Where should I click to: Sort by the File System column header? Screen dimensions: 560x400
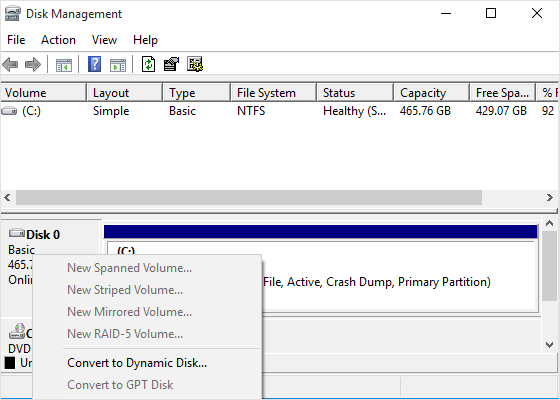point(274,93)
